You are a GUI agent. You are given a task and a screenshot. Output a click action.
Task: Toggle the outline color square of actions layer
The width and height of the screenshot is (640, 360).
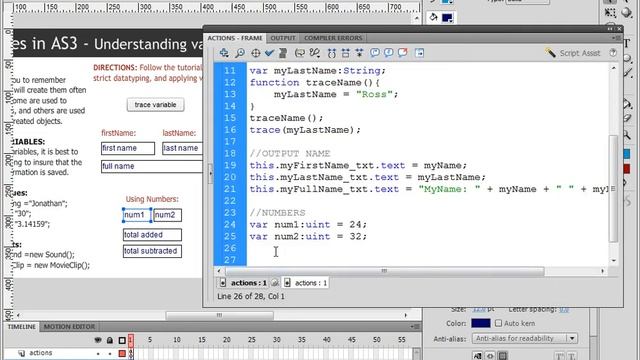(122, 353)
